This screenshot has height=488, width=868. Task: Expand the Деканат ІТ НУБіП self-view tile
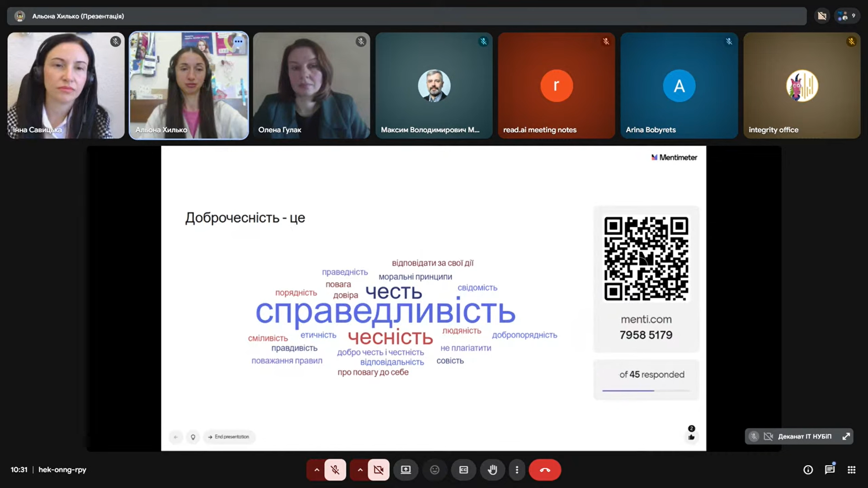(846, 436)
